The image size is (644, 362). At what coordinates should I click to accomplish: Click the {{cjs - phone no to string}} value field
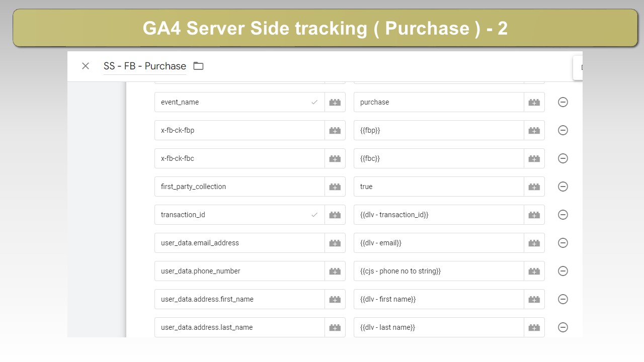click(439, 271)
